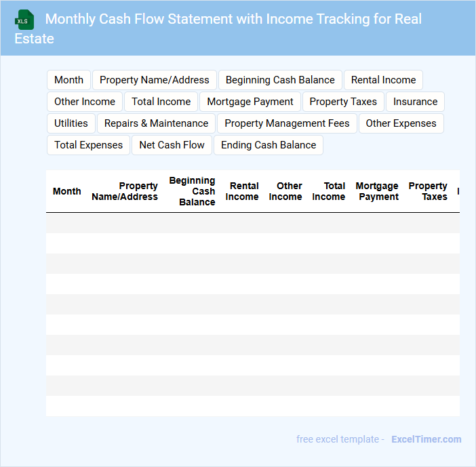Select the Ending Cash Balance tag
Viewport: 476px width, 467px height.
pyautogui.click(x=269, y=145)
